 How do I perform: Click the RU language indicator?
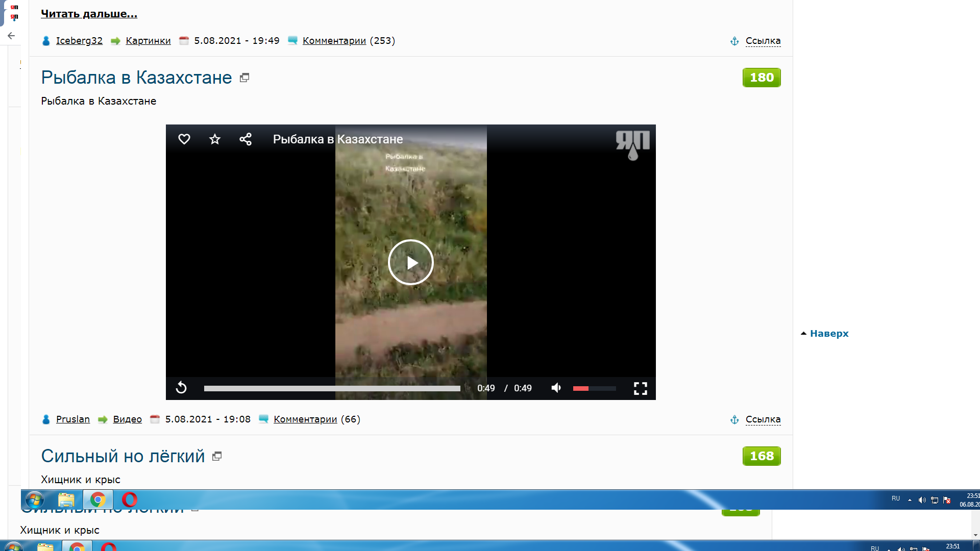(896, 498)
